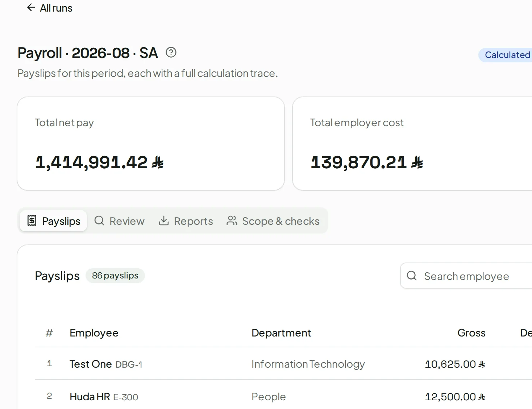The image size is (532, 409).
Task: Open the Reports tab
Action: [x=186, y=221]
